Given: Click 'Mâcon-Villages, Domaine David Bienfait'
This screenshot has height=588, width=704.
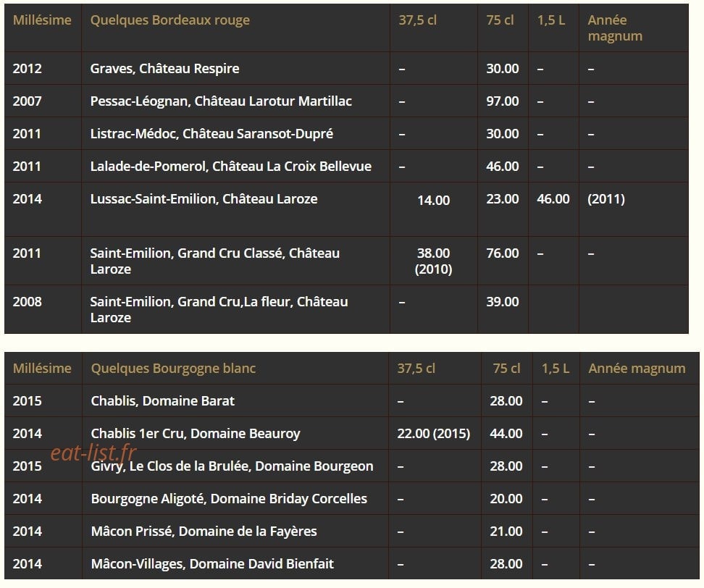Looking at the screenshot, I should click(212, 564).
